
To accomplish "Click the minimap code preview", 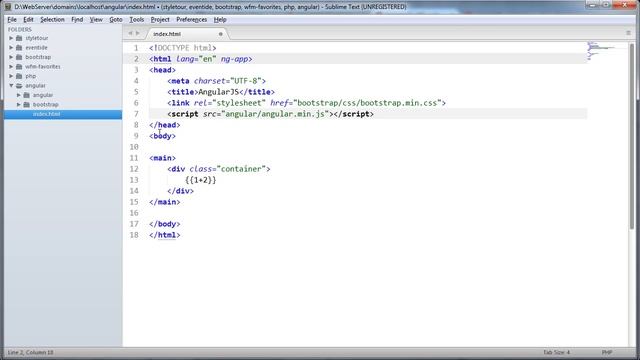I will [601, 51].
